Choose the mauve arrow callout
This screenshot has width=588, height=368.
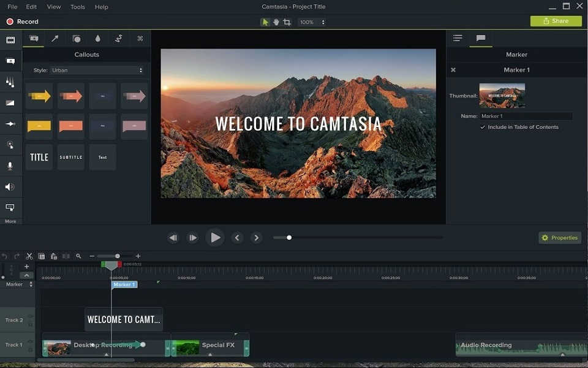(134, 96)
